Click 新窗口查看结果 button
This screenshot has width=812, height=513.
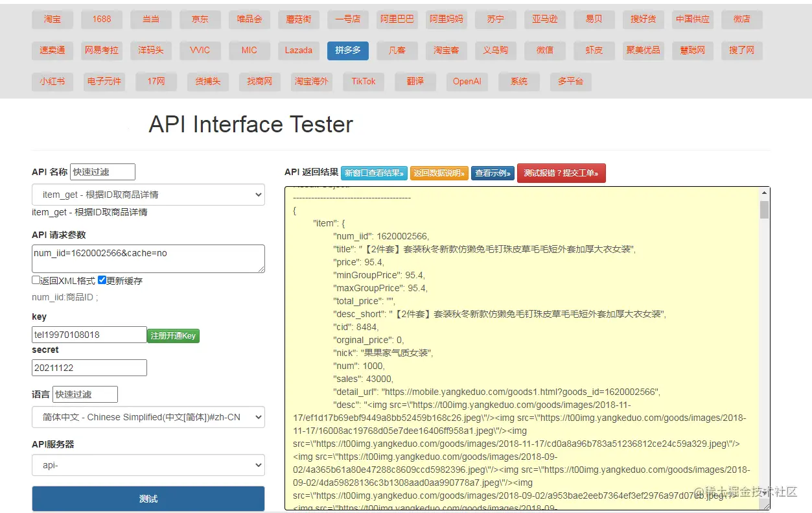point(374,173)
